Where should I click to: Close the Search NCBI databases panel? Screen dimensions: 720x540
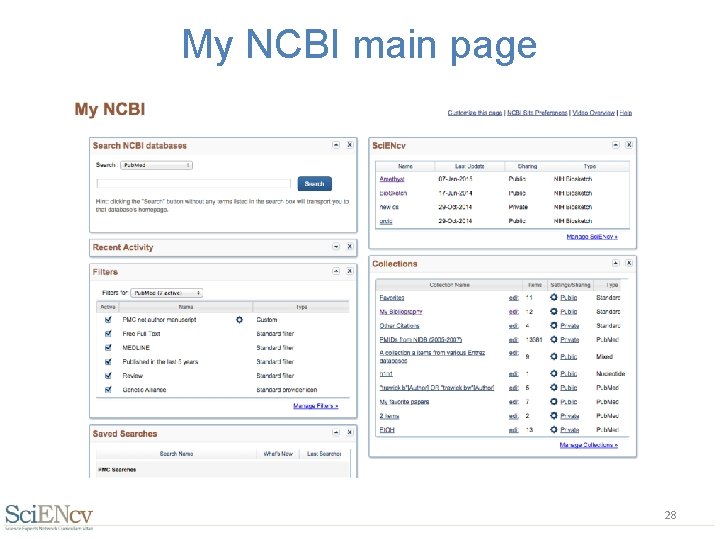pos(349,145)
